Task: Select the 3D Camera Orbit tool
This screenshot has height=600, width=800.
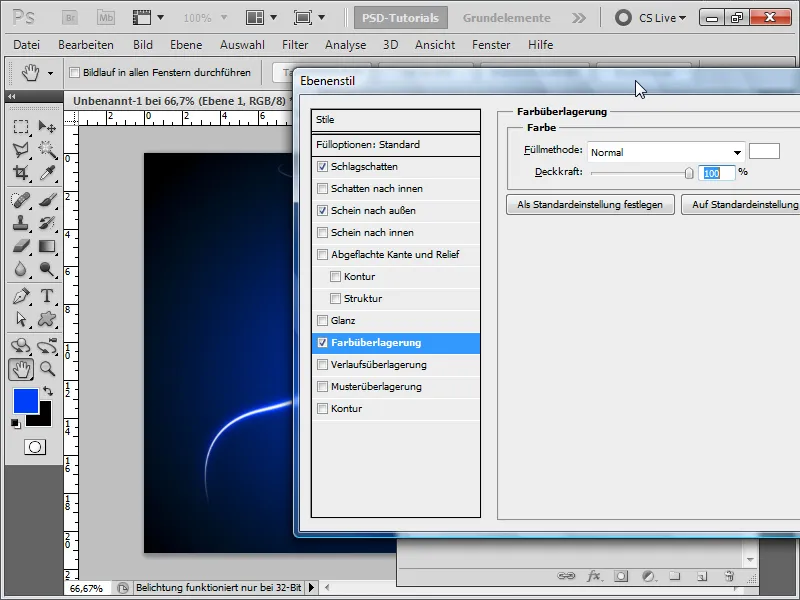Action: coord(47,346)
